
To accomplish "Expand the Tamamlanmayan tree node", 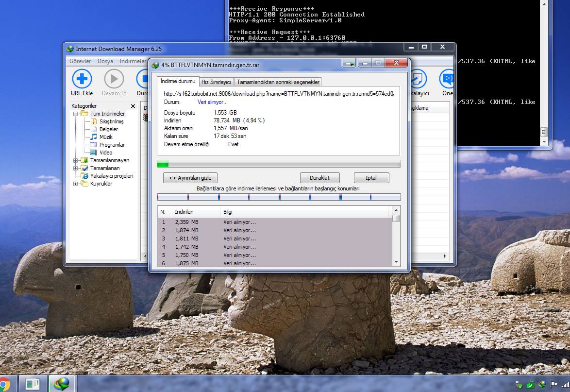I will tap(76, 160).
